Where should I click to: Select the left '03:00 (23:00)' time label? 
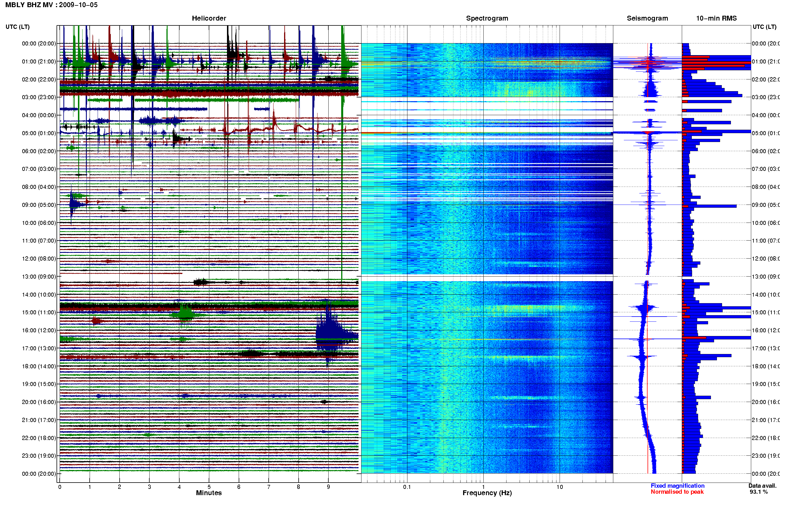pos(39,97)
